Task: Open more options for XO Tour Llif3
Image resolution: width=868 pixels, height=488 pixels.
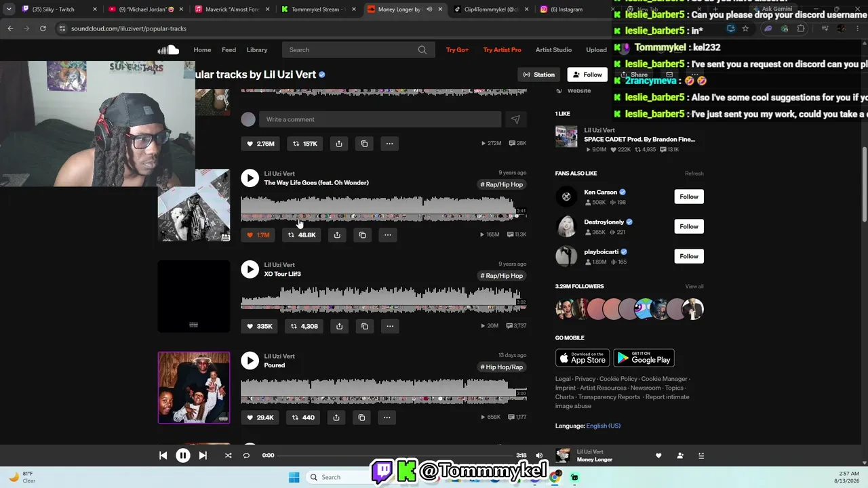Action: tap(389, 326)
